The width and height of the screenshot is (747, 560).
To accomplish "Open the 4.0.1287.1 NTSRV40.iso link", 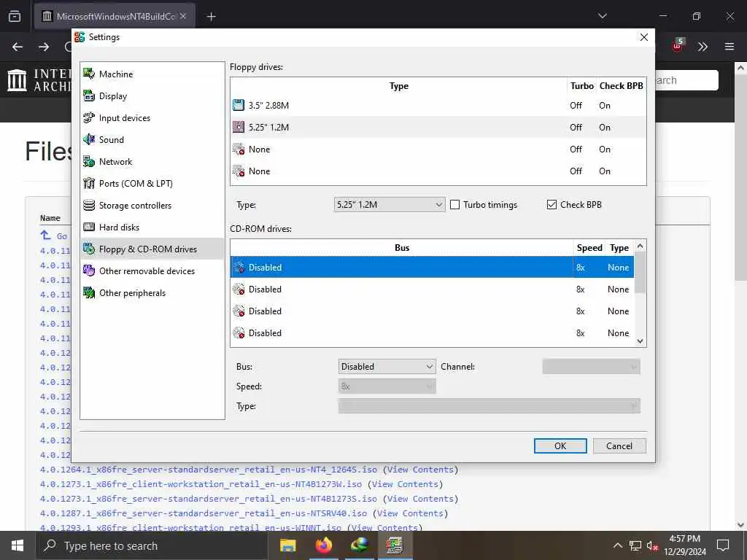I will pos(204,513).
